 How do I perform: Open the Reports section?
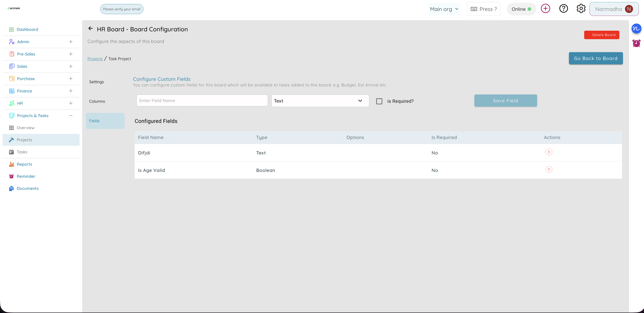pos(24,164)
